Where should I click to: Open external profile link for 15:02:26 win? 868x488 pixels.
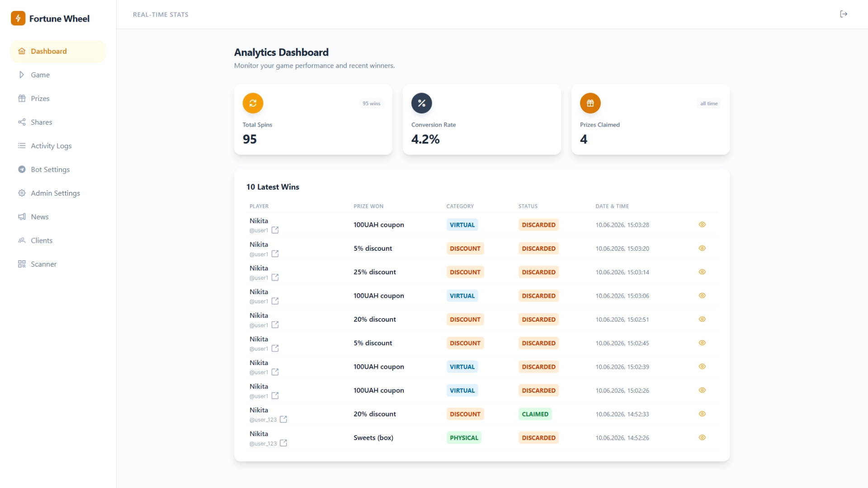point(275,396)
